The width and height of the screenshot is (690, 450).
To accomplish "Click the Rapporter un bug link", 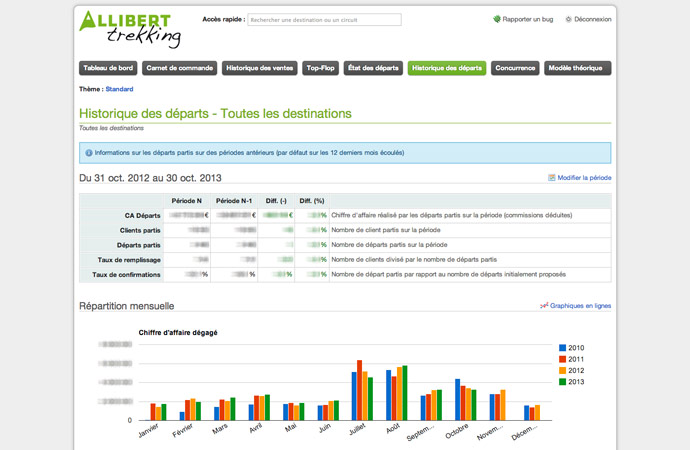I will (x=529, y=19).
